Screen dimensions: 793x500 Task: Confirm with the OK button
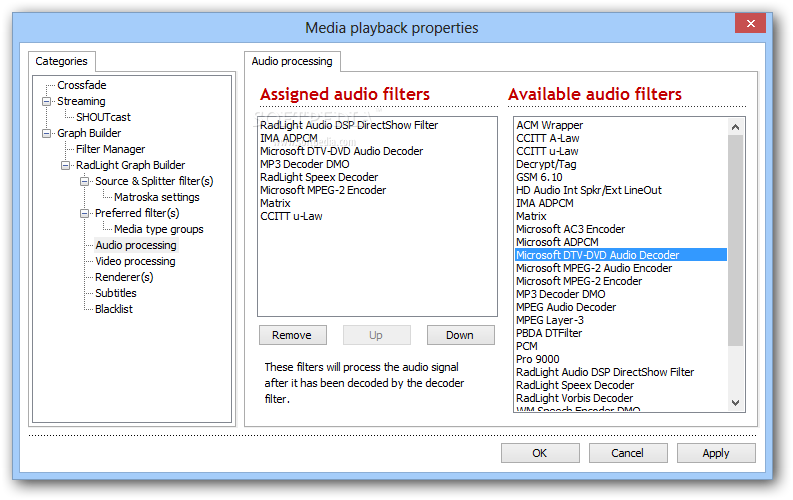tap(540, 453)
